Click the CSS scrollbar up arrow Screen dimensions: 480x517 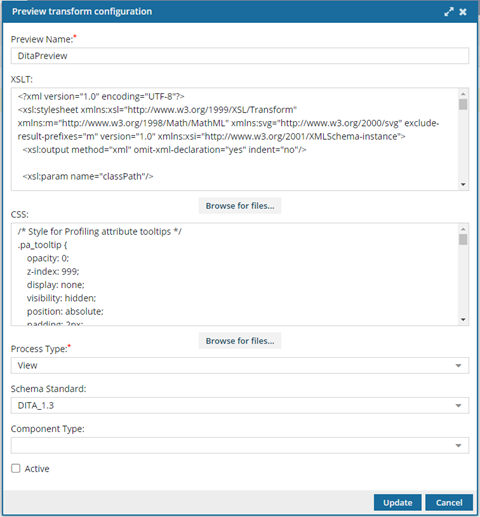pyautogui.click(x=463, y=229)
